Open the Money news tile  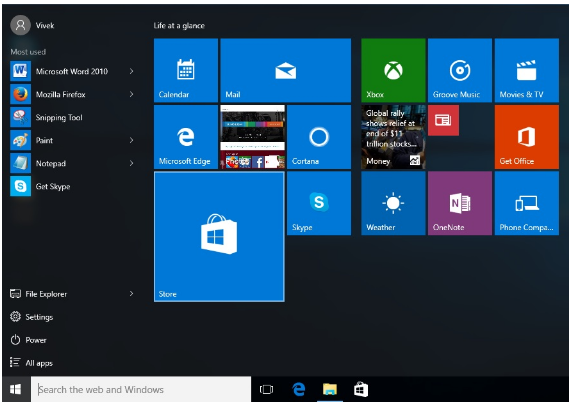(x=393, y=137)
